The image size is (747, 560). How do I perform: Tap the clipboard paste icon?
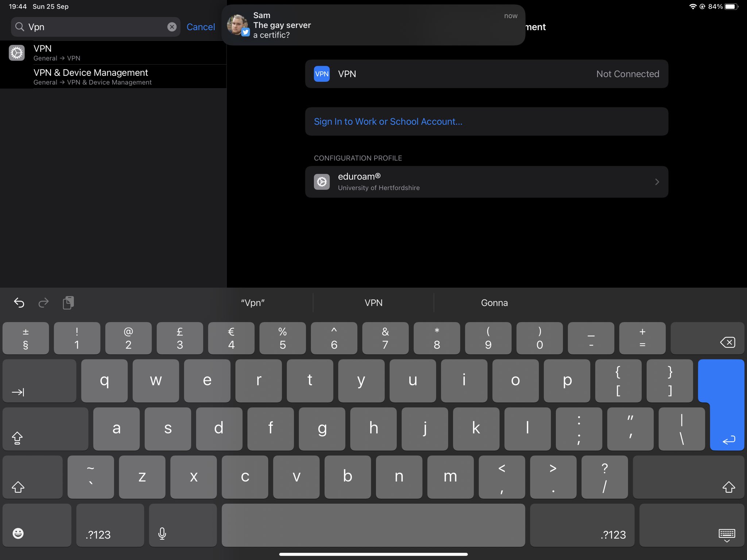pos(68,303)
